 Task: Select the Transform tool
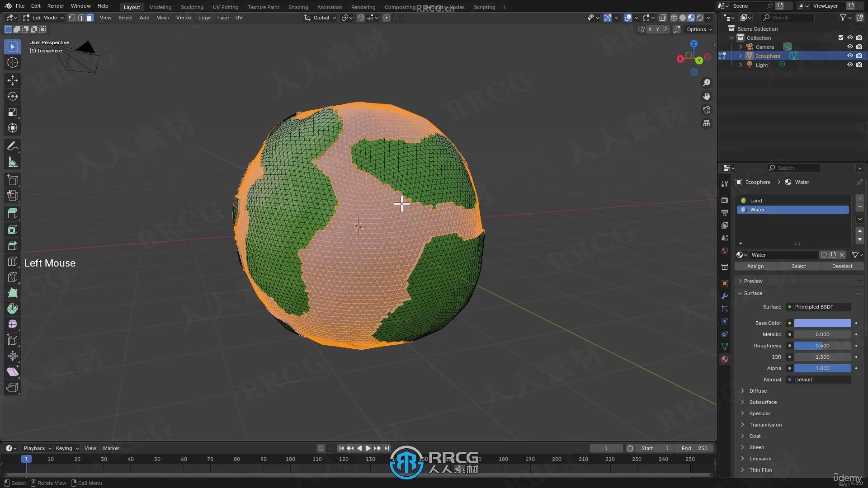coord(13,128)
